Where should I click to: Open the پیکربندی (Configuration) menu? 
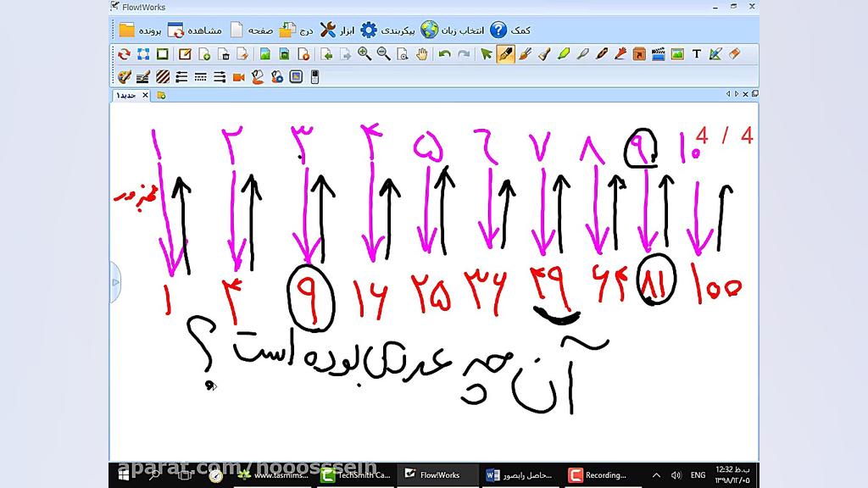(x=387, y=30)
